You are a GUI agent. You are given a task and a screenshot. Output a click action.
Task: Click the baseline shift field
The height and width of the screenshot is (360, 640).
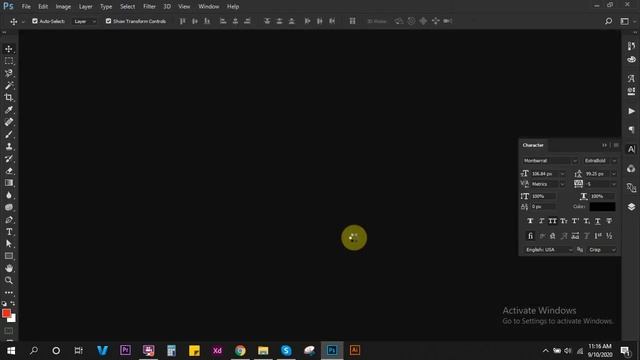click(543, 207)
